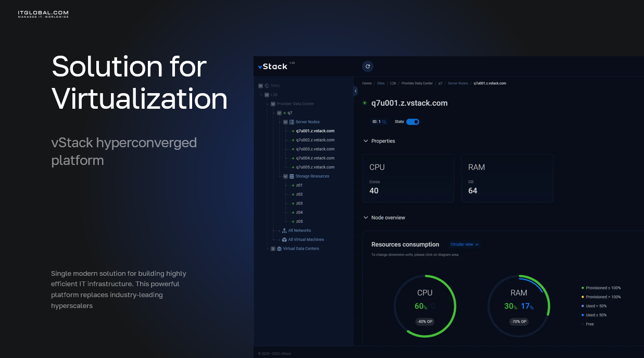
Task: Select q7u002.z.vstack.com in tree
Action: pos(315,140)
